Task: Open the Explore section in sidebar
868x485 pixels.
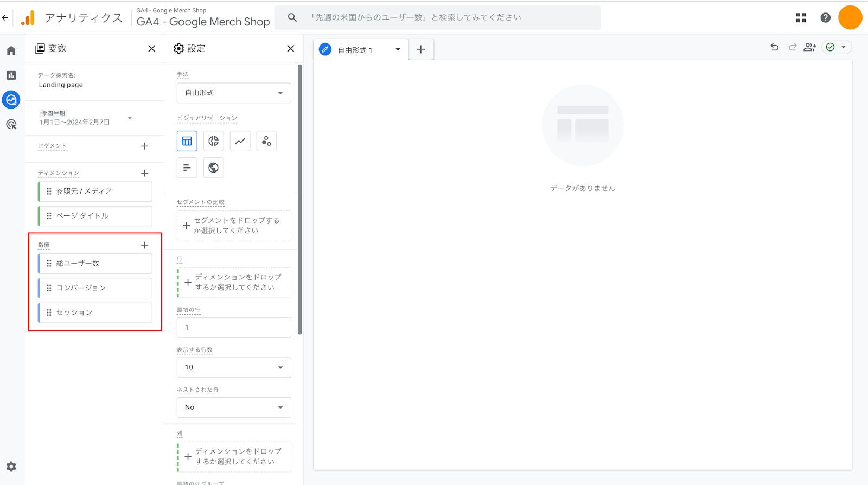Action: 11,100
